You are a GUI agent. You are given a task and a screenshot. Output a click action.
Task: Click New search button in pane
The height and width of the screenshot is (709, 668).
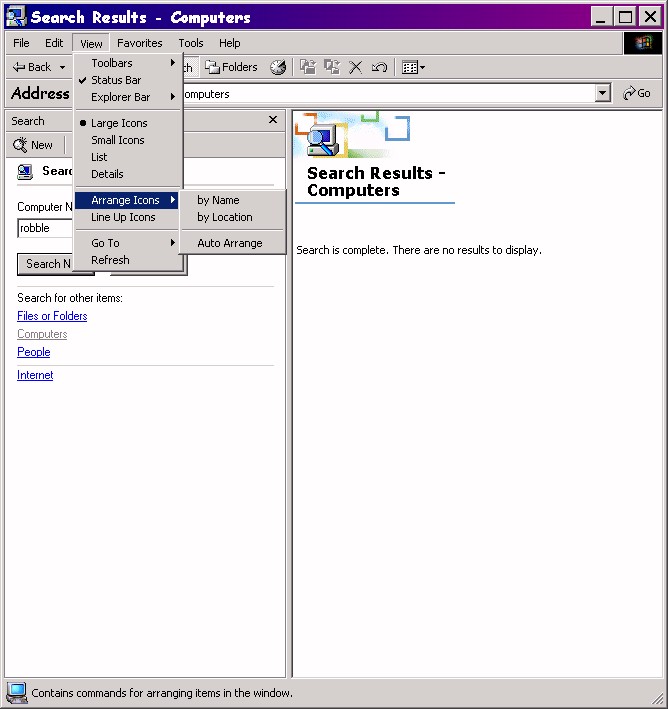pos(33,145)
